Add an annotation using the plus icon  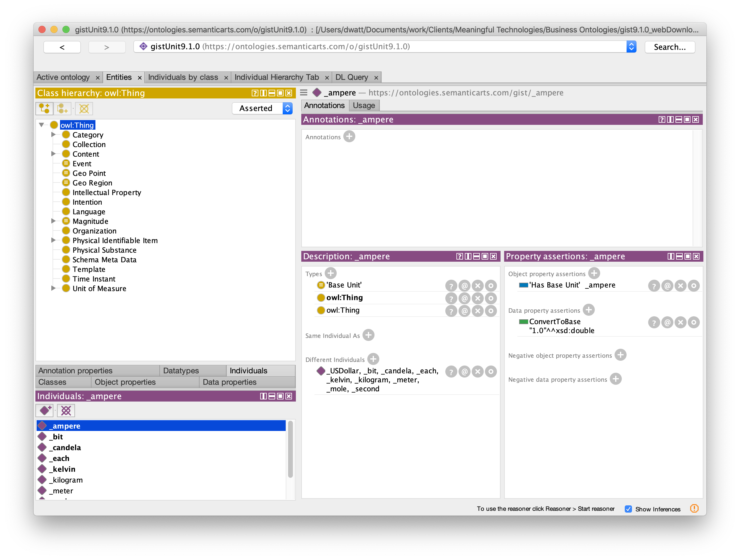349,137
